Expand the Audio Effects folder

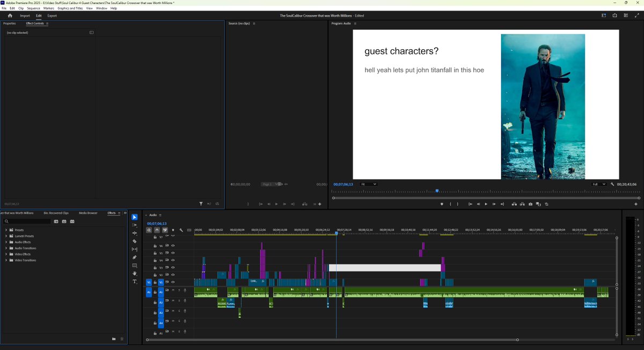6,242
